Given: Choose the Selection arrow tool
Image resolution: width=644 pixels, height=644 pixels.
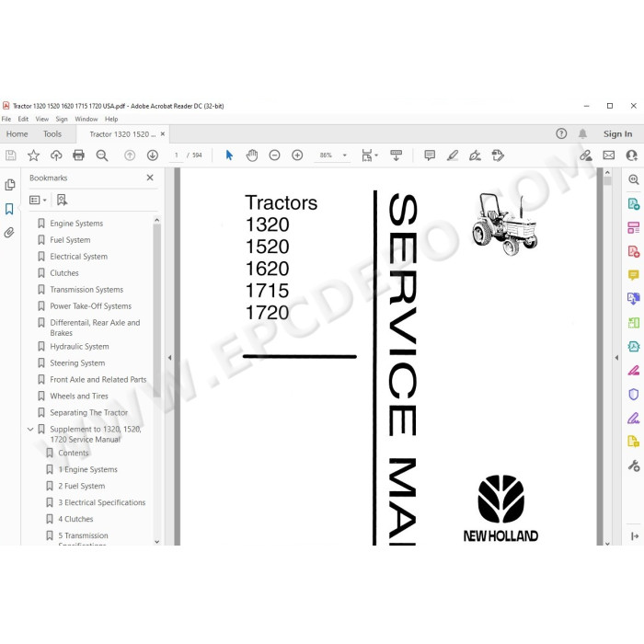Looking at the screenshot, I should (229, 155).
